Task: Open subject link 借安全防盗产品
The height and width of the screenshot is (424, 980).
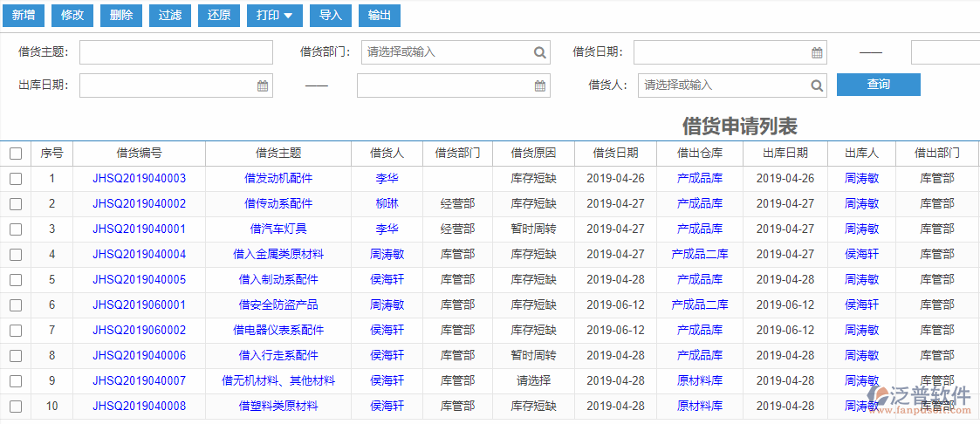Action: tap(278, 305)
